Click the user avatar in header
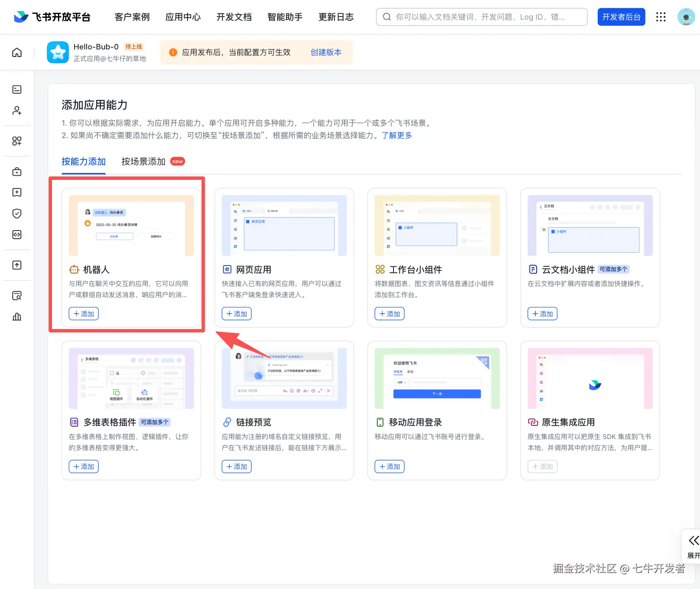Viewport: 700px width, 589px height. 686,17
